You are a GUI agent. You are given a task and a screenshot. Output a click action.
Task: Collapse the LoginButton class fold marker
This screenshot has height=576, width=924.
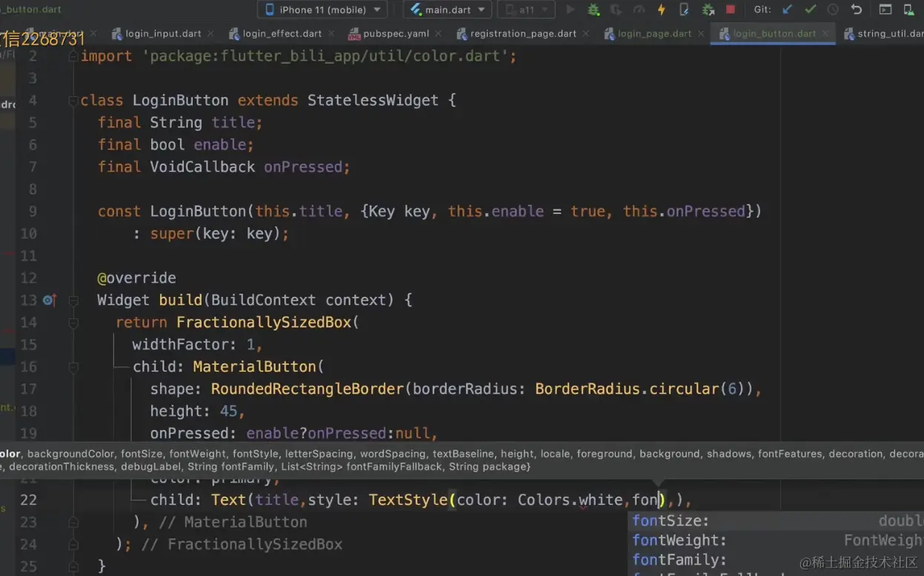73,101
